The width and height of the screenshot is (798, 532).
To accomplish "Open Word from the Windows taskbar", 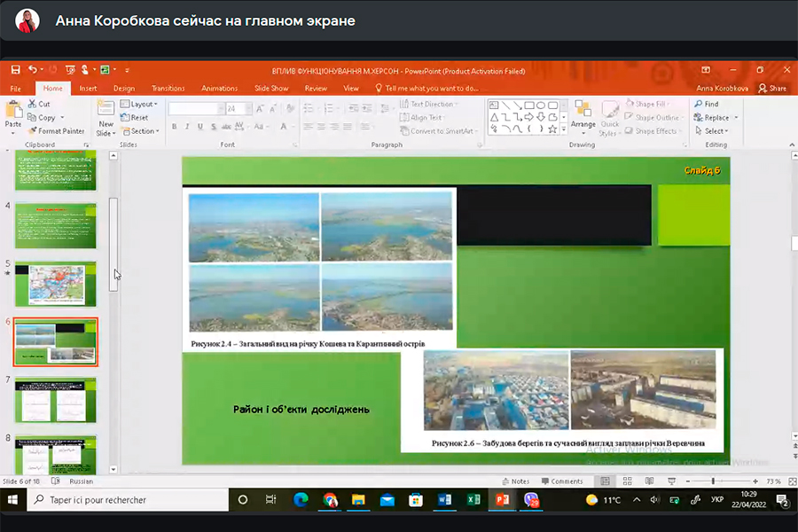I will coord(444,500).
